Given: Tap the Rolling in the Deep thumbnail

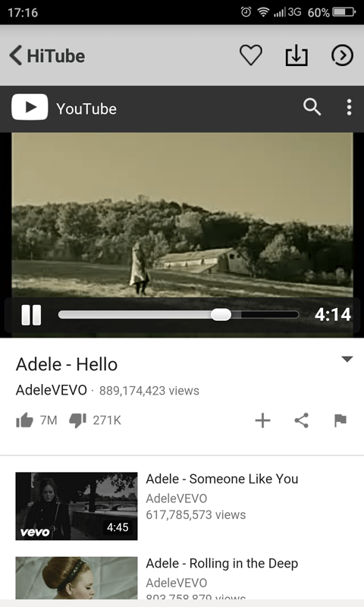Looking at the screenshot, I should [77, 578].
